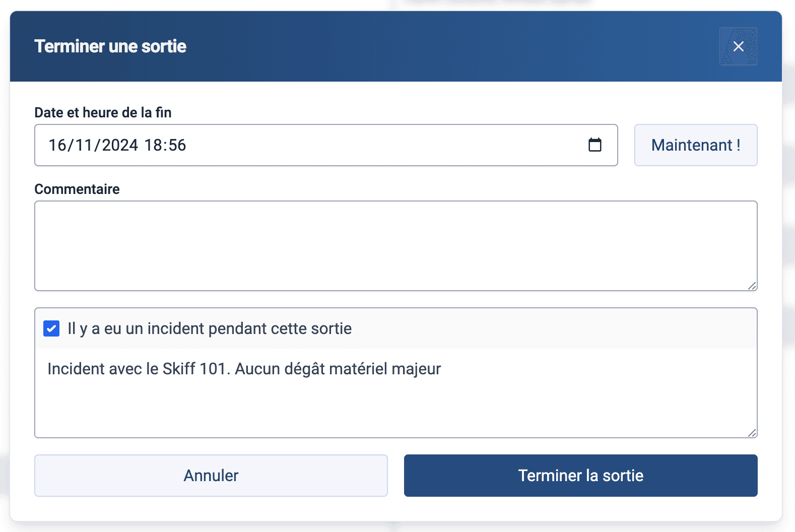Select the year '2024' in the date field
The image size is (795, 532).
point(120,145)
